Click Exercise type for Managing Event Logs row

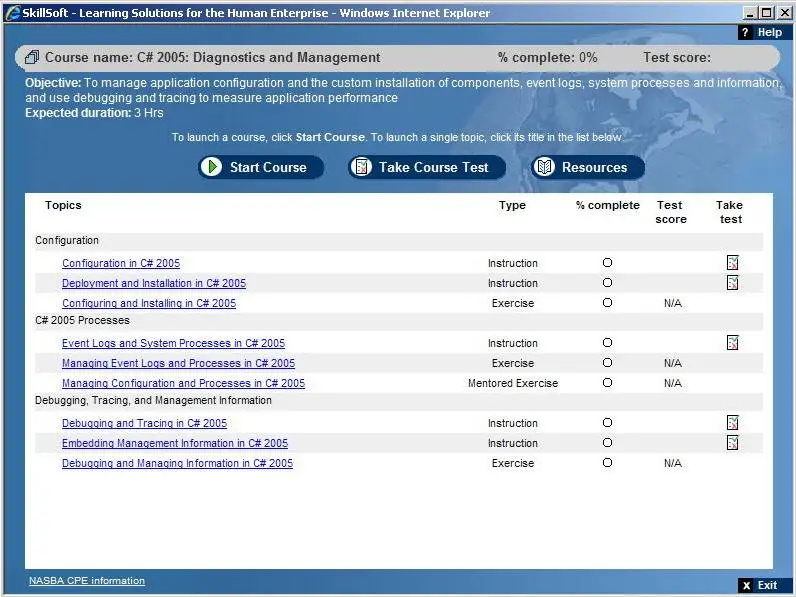point(513,363)
